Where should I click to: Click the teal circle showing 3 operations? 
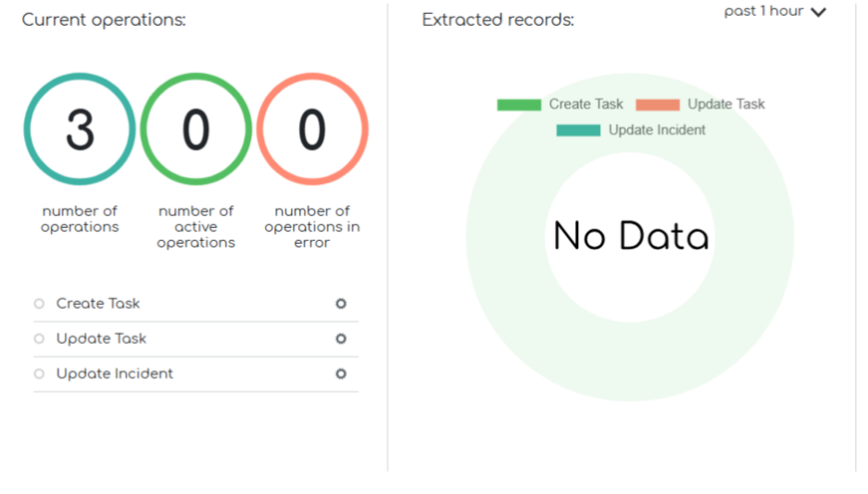tap(80, 128)
